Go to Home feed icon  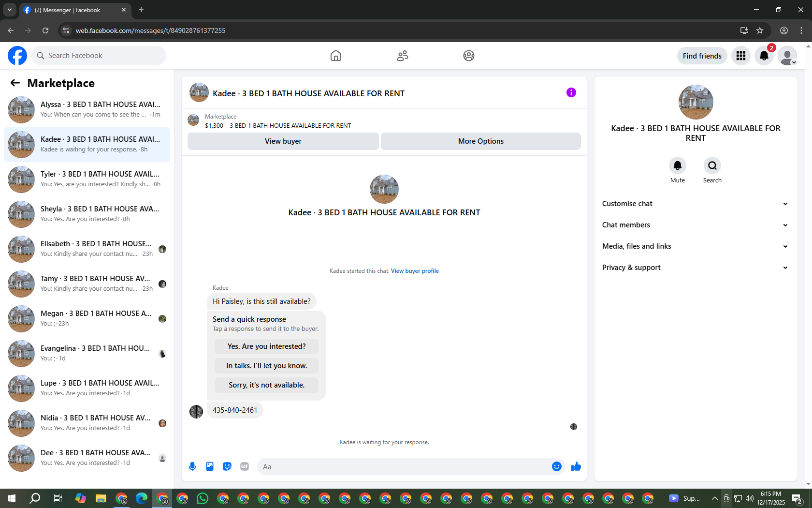point(336,56)
